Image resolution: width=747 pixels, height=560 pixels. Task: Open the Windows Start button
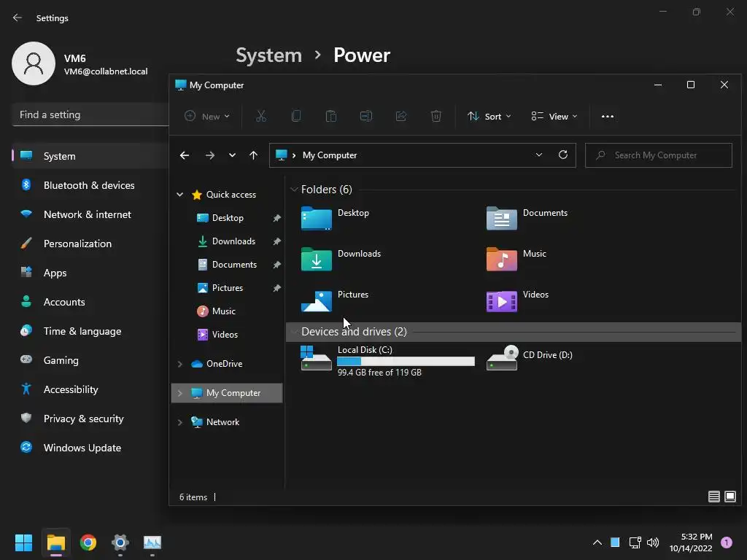[x=23, y=542]
